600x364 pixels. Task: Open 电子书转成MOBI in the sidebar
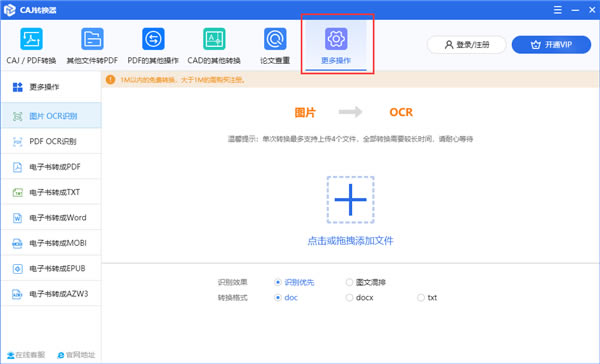pos(51,243)
